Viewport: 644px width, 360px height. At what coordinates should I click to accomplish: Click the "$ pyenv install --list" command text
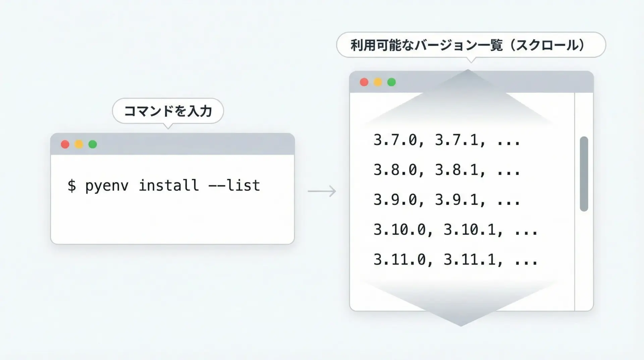[164, 186]
